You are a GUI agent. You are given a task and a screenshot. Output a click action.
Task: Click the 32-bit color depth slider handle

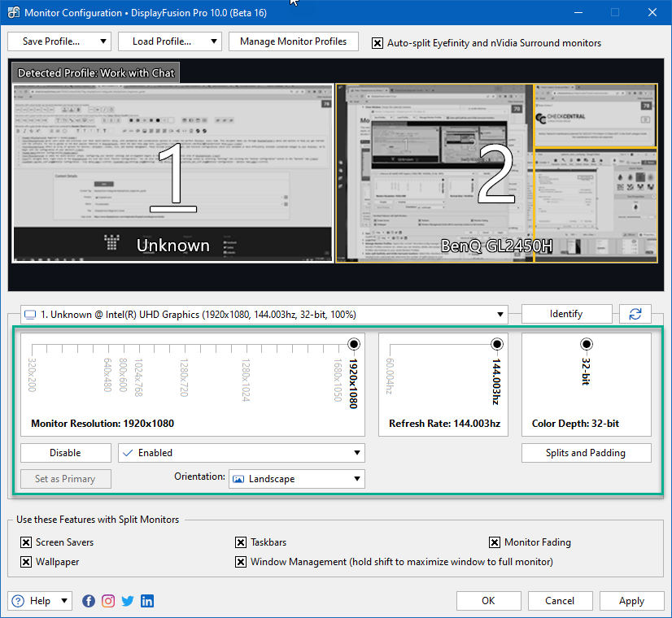click(587, 344)
